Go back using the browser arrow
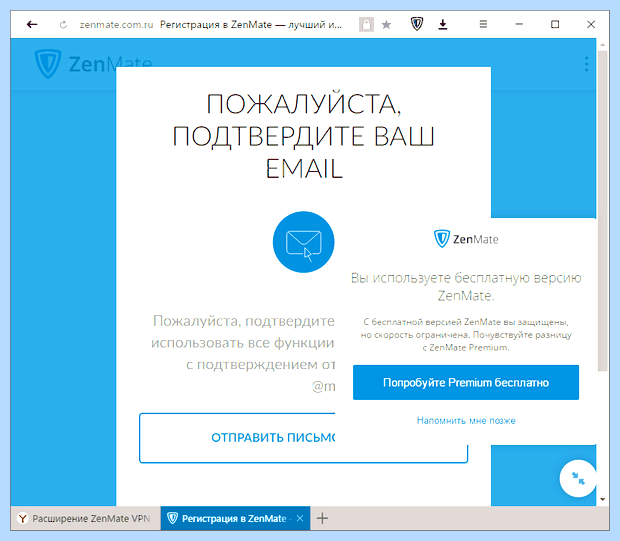Viewport: 620px width, 541px height. (32, 25)
